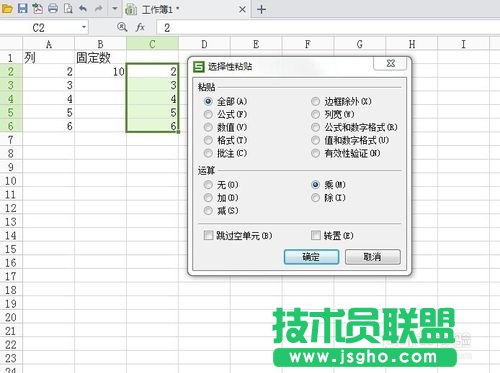Screen dimensions: 500x373
Task: Click cell A1 containing 列
Action: click(x=49, y=58)
